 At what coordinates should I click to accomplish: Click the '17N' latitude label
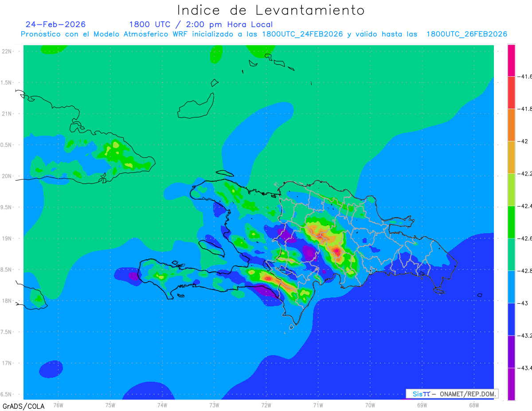click(8, 363)
